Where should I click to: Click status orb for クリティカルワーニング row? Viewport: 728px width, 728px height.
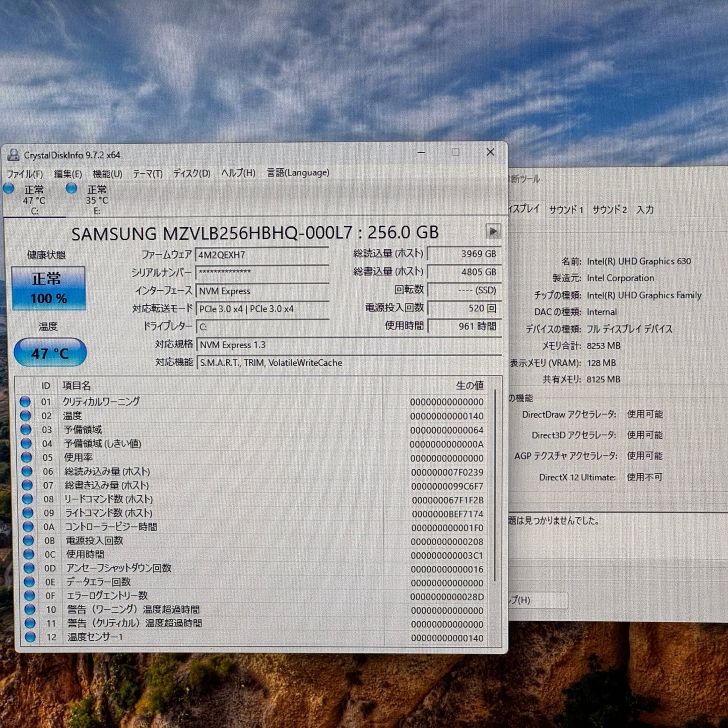pos(25,402)
